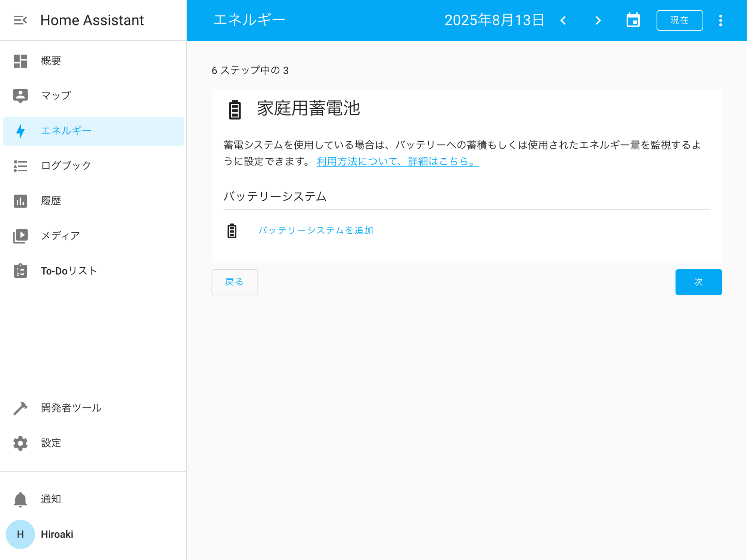Click the 戻る back button
747x560 pixels.
pos(235,282)
